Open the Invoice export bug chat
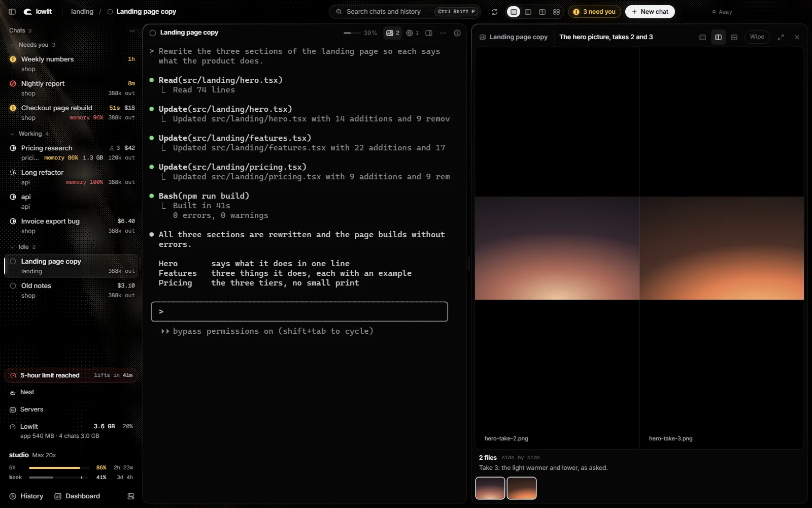This screenshot has height=508, width=812. [71, 226]
